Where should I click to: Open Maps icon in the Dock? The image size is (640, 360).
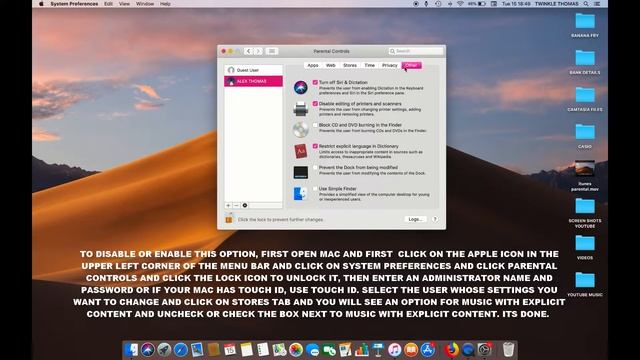(x=280, y=350)
